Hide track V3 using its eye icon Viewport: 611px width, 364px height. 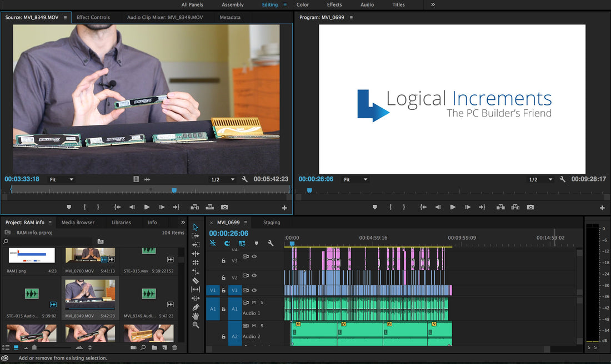254,256
